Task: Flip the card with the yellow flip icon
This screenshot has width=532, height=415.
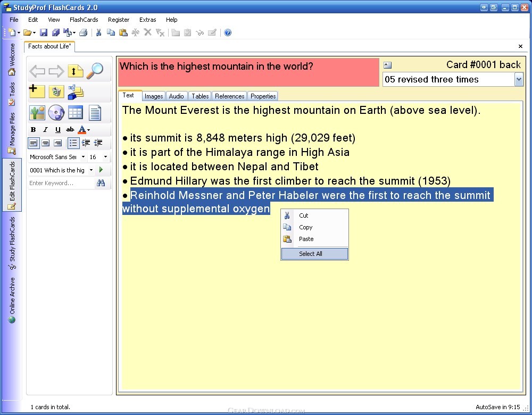Action: (76, 71)
